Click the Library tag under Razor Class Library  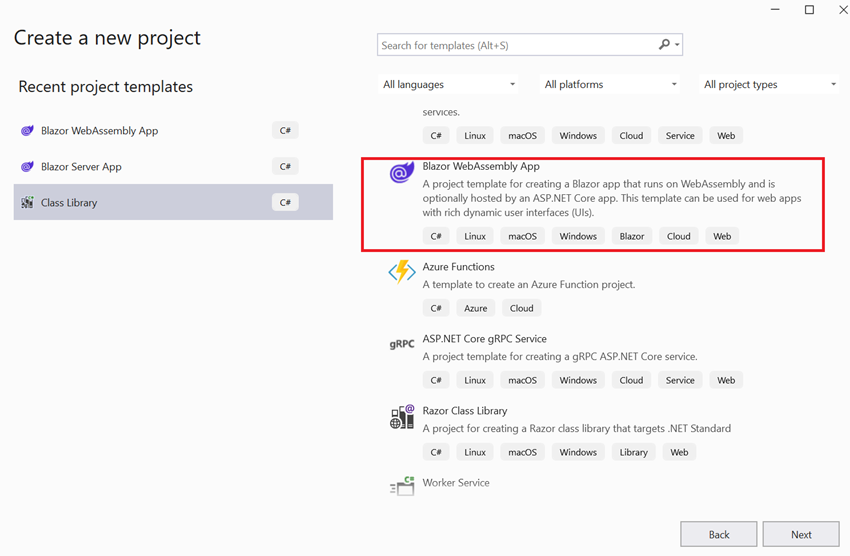[x=633, y=452]
